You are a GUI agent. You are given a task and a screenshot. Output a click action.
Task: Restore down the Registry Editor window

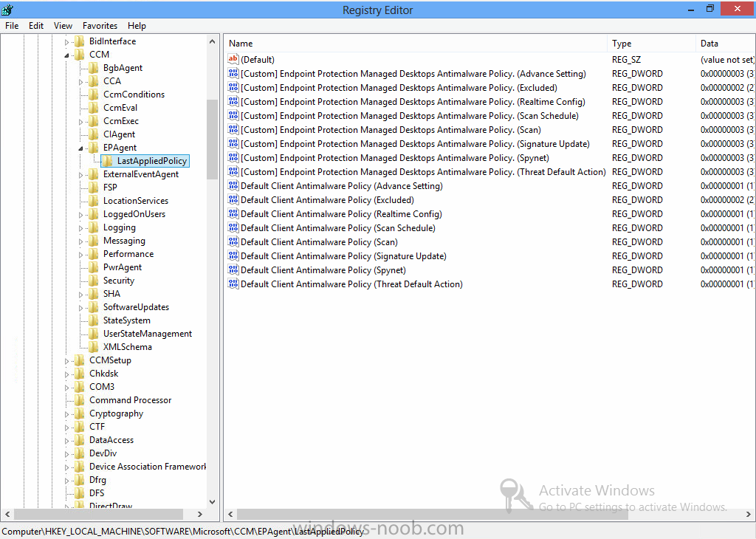click(x=709, y=9)
